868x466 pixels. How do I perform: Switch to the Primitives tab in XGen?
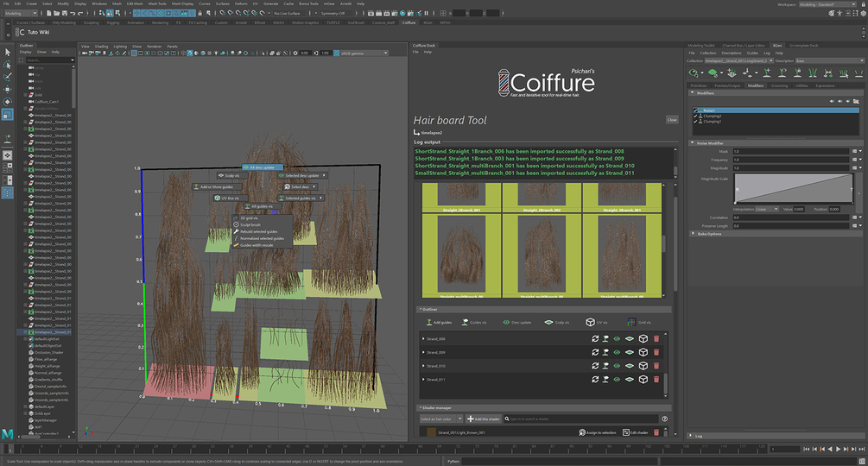(x=699, y=85)
